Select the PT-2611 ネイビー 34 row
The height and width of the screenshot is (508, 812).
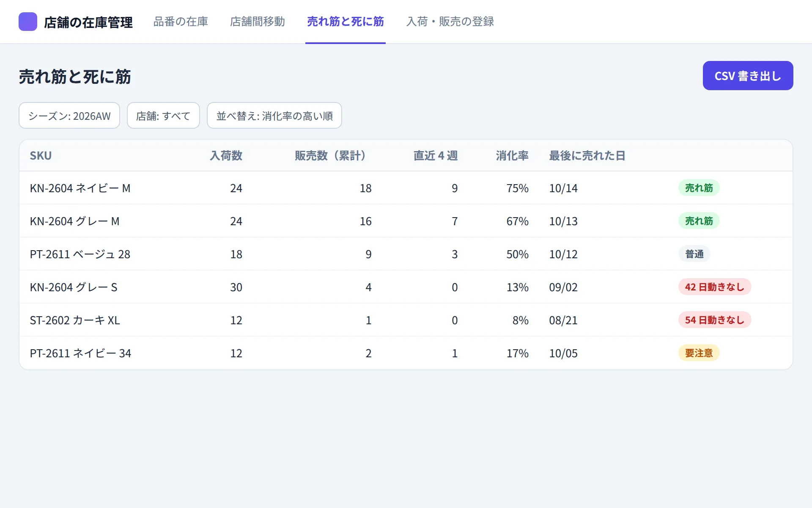pyautogui.click(x=406, y=353)
